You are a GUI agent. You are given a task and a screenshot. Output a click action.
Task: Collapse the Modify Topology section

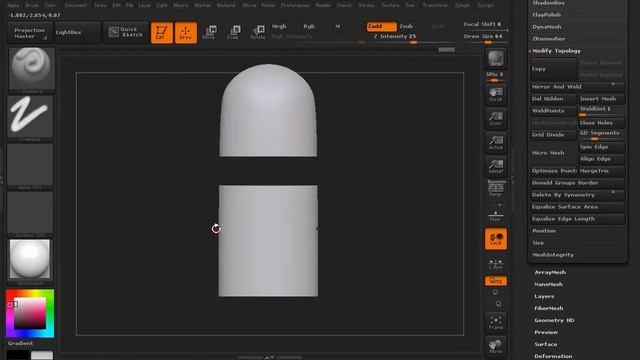[x=556, y=51]
